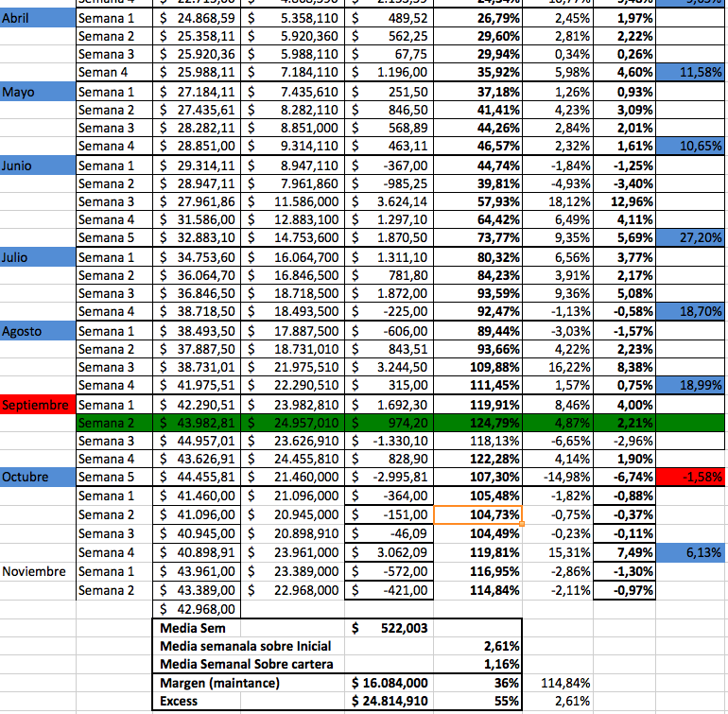Select the $ 3.624,14 cell
Image resolution: width=728 pixels, height=714 pixels.
[390, 201]
